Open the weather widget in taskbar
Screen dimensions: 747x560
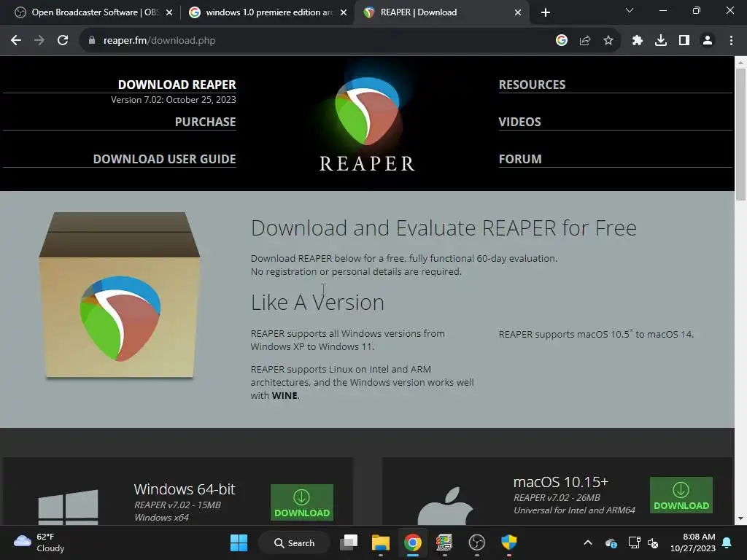point(39,542)
